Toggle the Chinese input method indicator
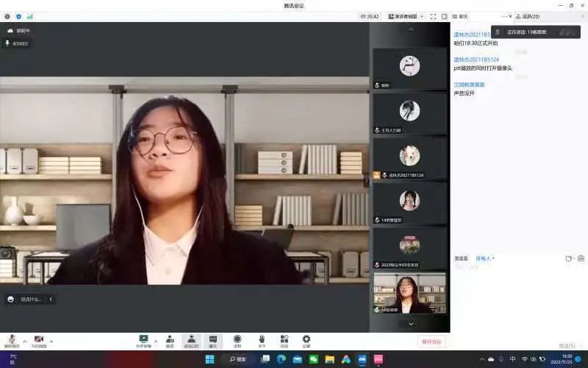This screenshot has width=588, height=368. [512, 359]
